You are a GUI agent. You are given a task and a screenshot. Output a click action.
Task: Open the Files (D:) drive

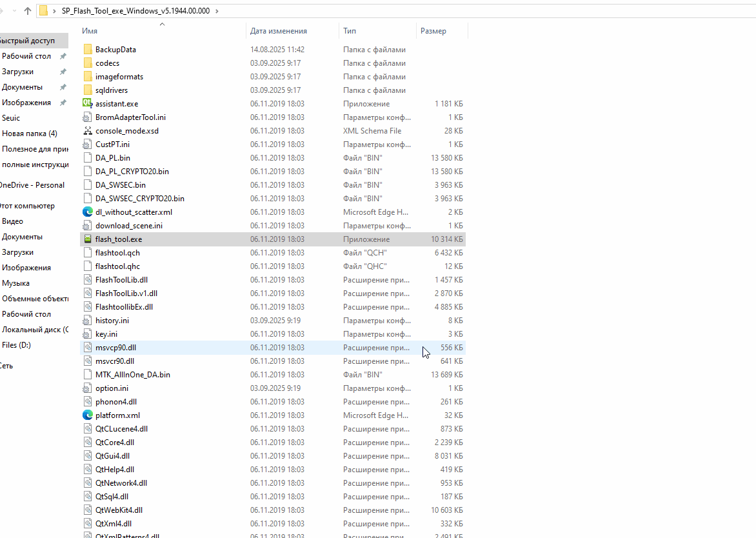[16, 345]
